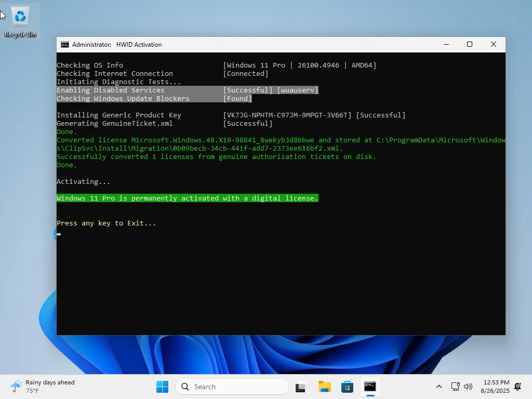This screenshot has height=399, width=532.
Task: Click the 'Checking Internet Connection' line
Action: click(x=115, y=74)
